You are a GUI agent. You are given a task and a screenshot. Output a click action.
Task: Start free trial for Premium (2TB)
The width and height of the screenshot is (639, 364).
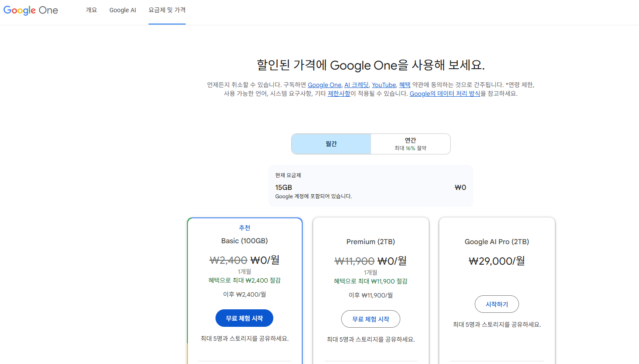point(371,319)
